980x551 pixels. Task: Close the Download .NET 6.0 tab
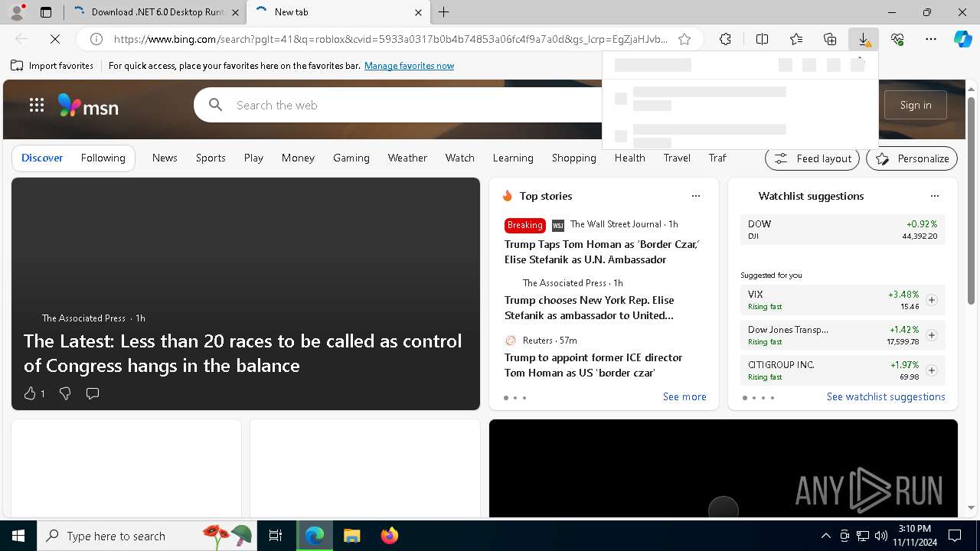(235, 12)
